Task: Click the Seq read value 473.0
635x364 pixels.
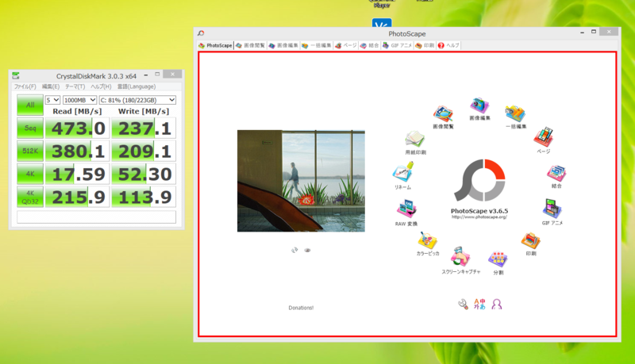Action: 77,128
